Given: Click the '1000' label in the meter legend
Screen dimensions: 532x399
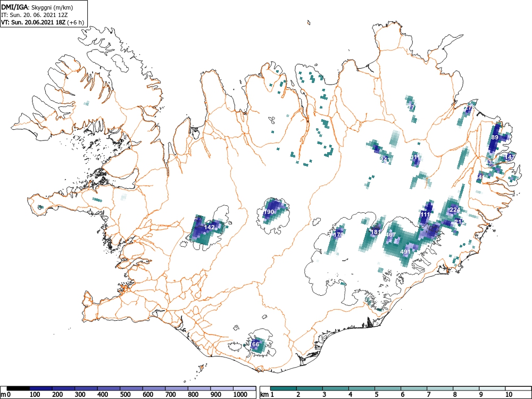Looking at the screenshot, I should (x=240, y=395).
